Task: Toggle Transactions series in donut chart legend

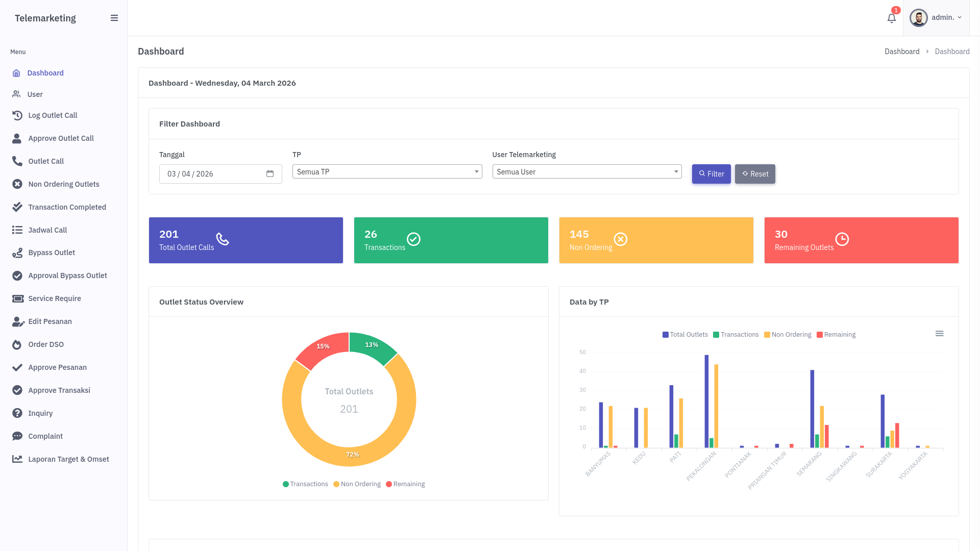Action: (305, 484)
